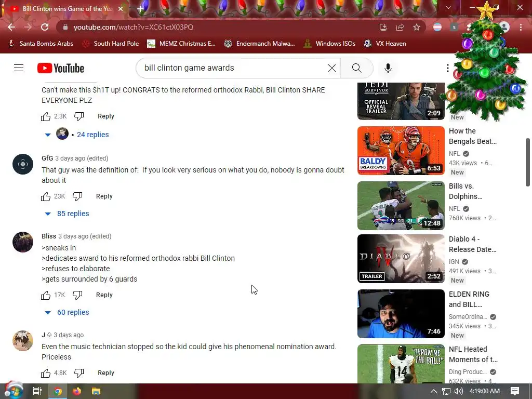
Task: Share this page from address bar
Action: (400, 27)
